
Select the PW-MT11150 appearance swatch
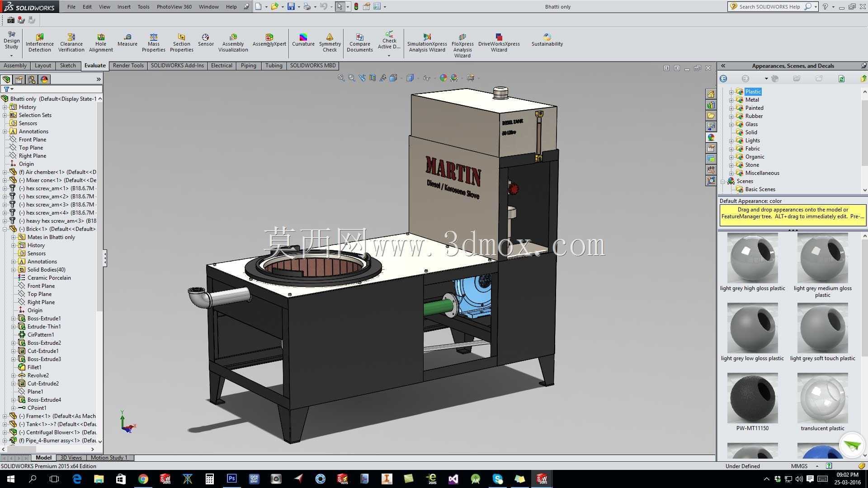click(x=752, y=398)
